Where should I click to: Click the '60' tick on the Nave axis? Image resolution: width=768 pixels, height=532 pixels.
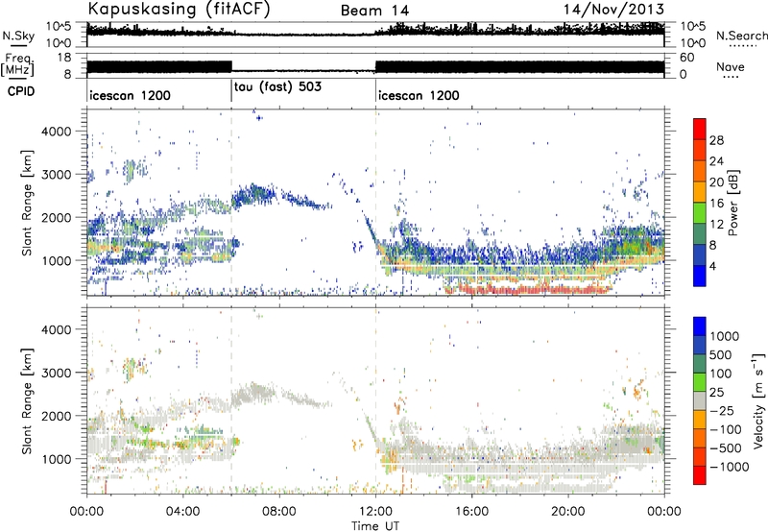pos(687,58)
